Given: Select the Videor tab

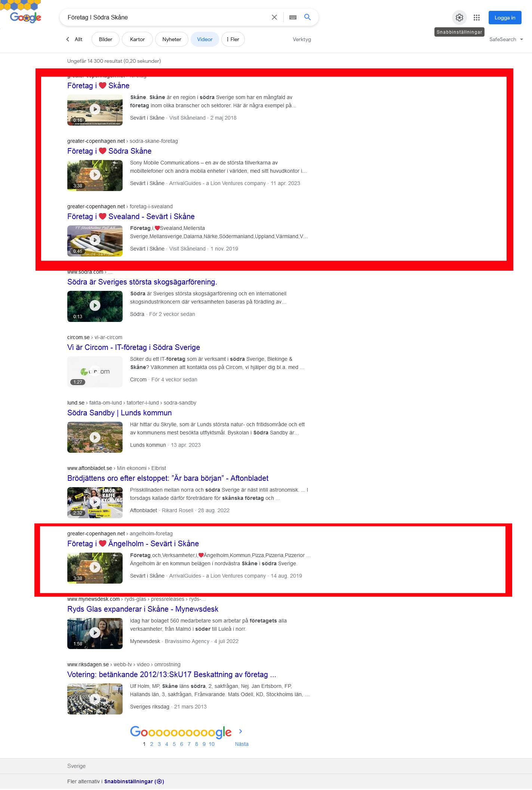Looking at the screenshot, I should pos(205,39).
